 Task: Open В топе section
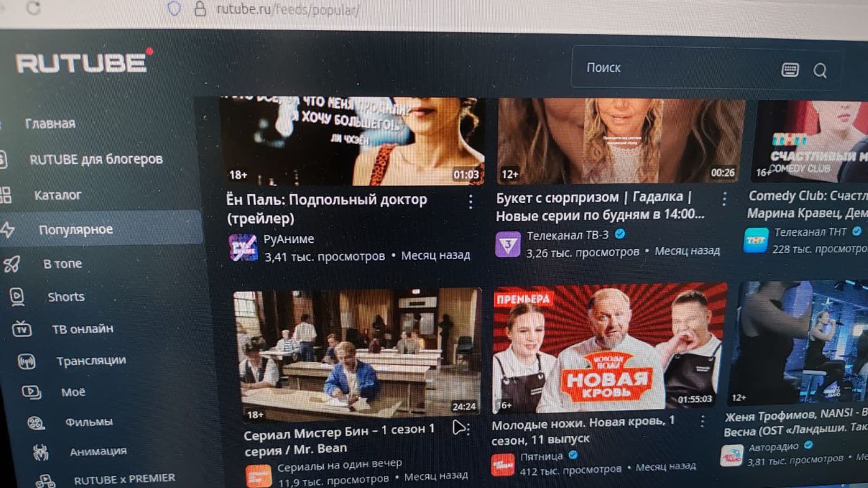(x=62, y=264)
